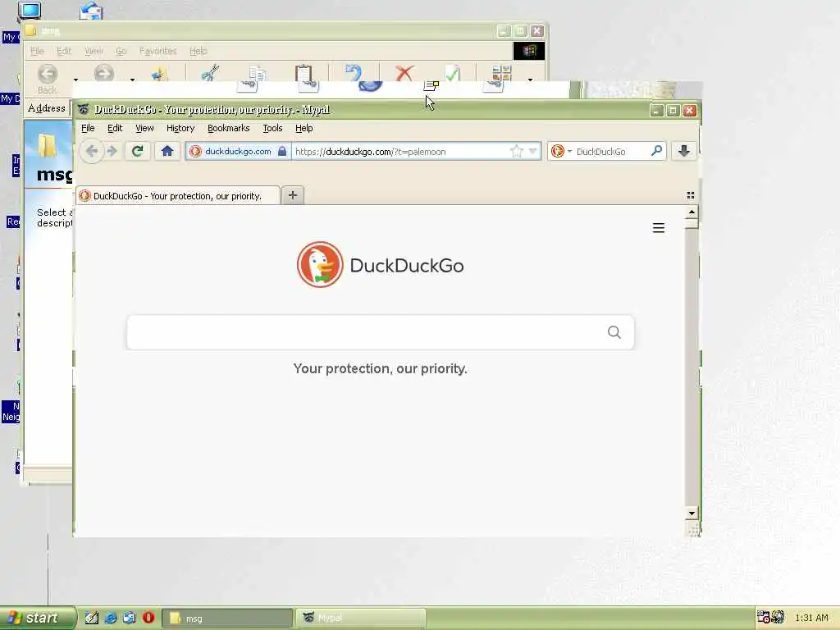Reload the DuckDuckGo page

[x=138, y=152]
